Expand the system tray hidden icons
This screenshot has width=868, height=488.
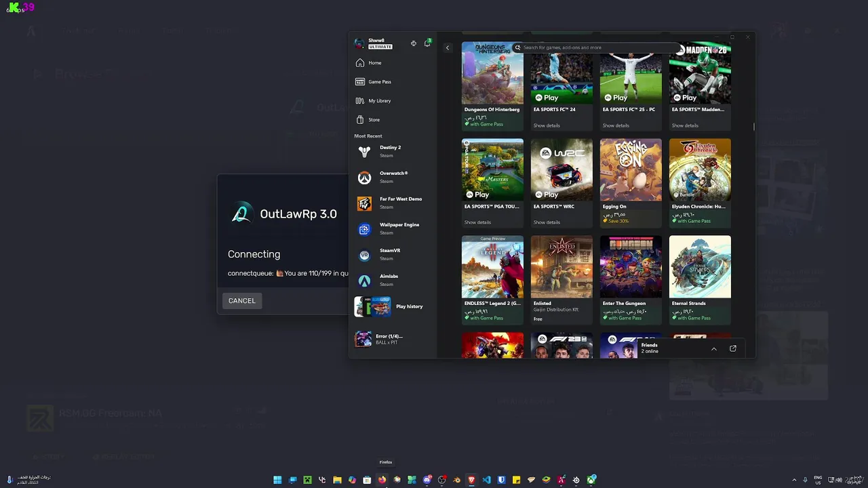coord(794,480)
